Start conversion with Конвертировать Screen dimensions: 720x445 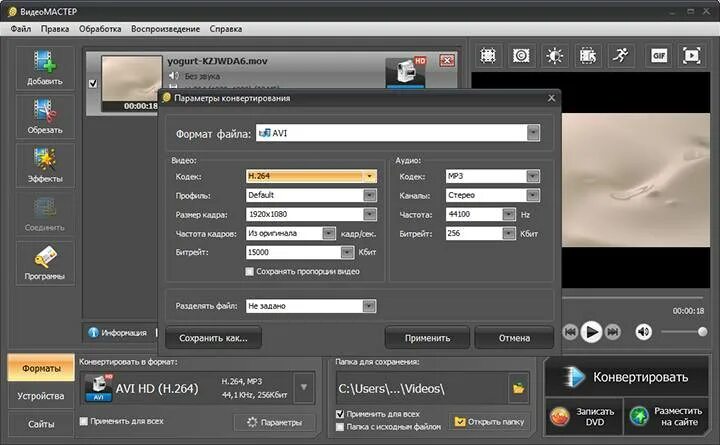(x=627, y=377)
